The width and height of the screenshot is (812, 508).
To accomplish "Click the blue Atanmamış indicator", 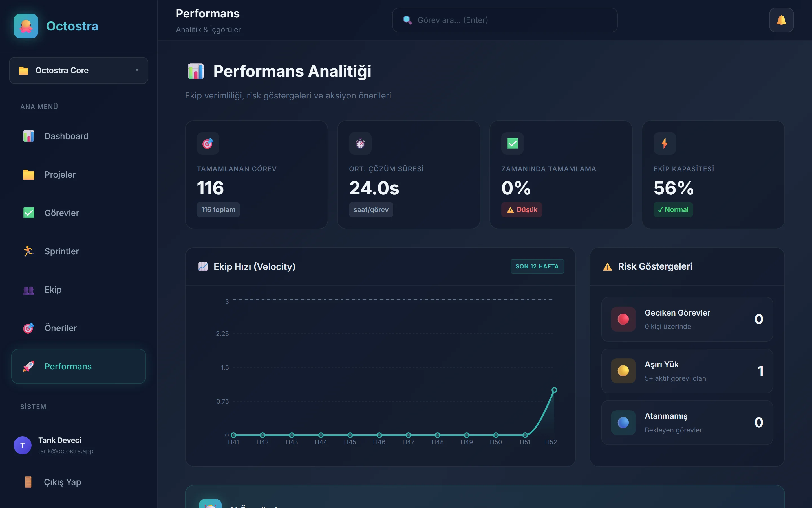I will click(623, 423).
